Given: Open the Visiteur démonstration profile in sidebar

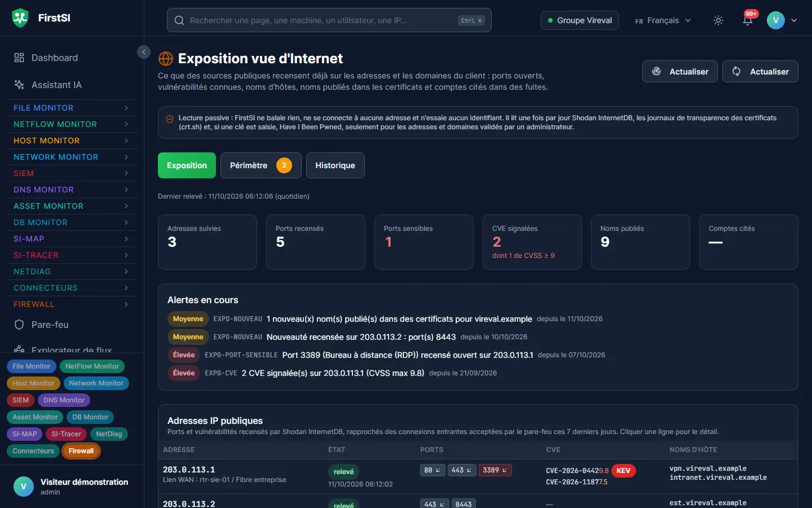Looking at the screenshot, I should (x=72, y=487).
